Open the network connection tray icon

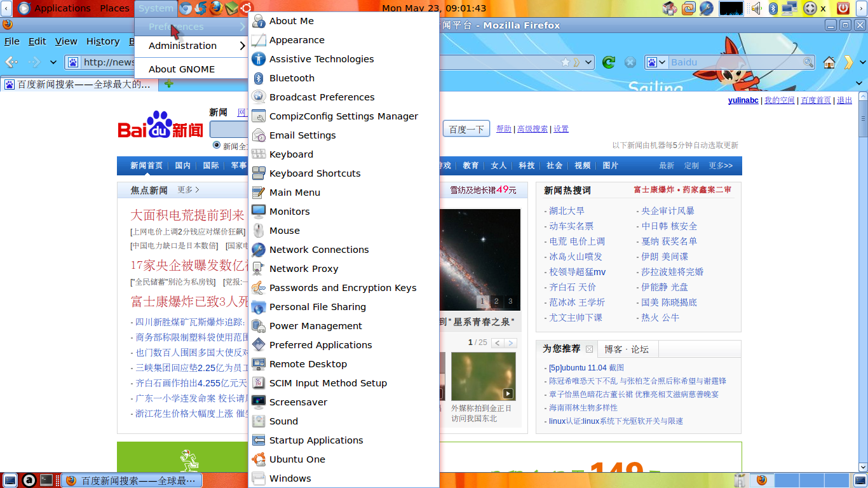[790, 8]
